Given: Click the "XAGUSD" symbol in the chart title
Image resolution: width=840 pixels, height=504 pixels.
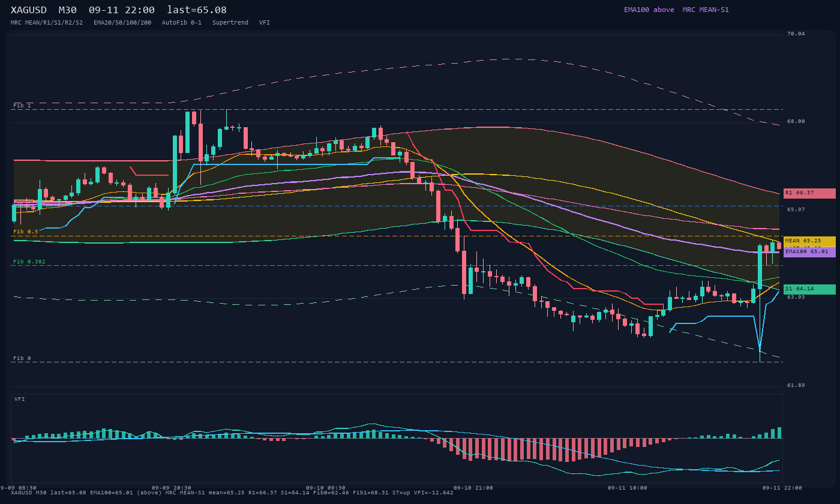Looking at the screenshot, I should (x=29, y=10).
